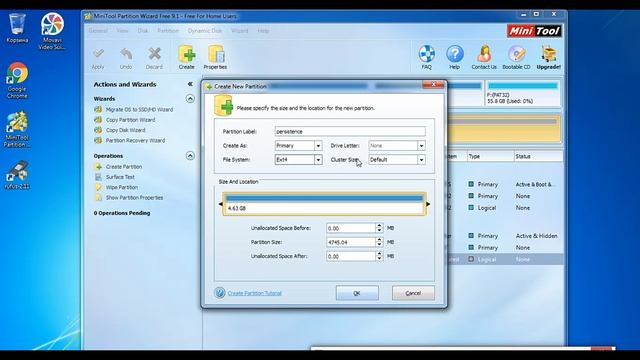Viewport: 640px width, 360px height.
Task: Launch Copy Partition Wizard
Action: 131,120
